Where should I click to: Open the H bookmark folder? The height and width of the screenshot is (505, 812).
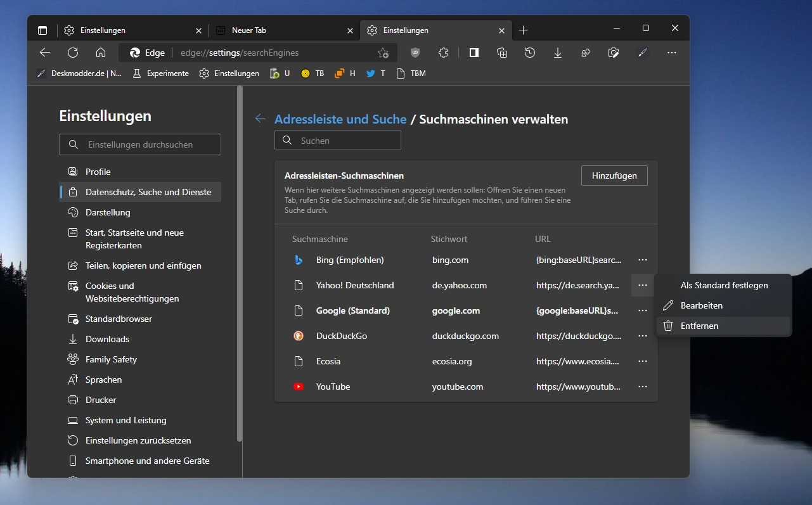[x=345, y=74]
